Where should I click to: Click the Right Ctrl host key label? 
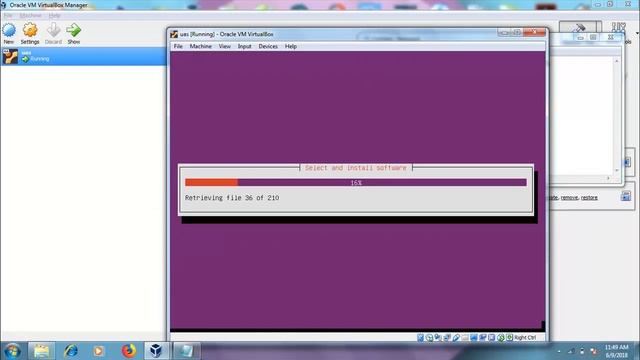coord(525,338)
